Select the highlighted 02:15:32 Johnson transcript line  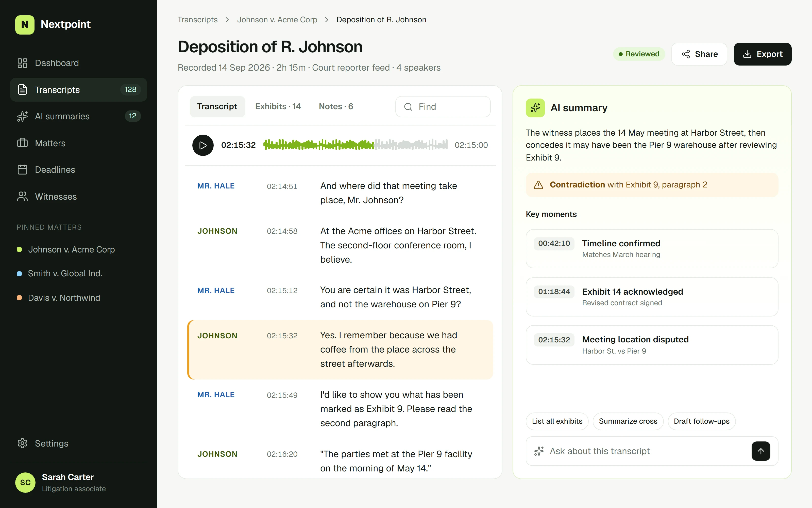pos(340,350)
